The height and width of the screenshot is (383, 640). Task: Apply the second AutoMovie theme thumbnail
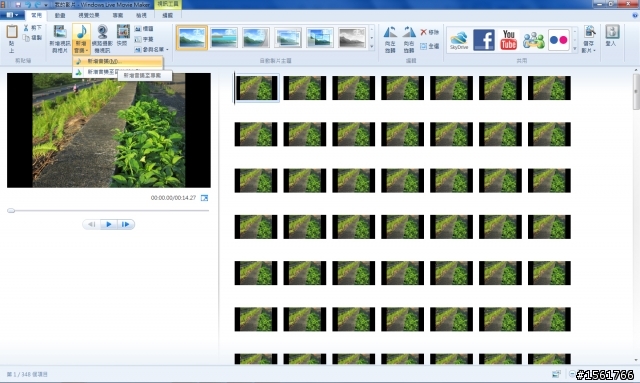point(224,38)
